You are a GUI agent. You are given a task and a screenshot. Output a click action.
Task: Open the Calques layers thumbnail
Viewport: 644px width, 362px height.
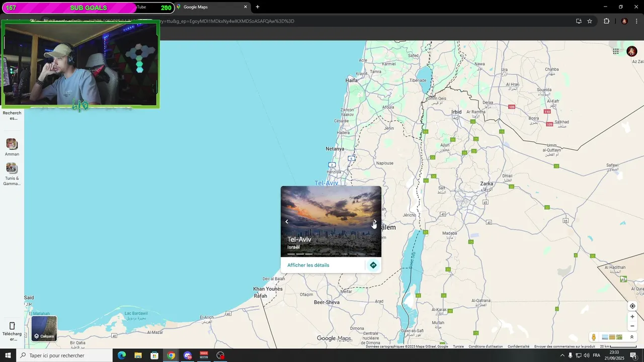point(44,328)
